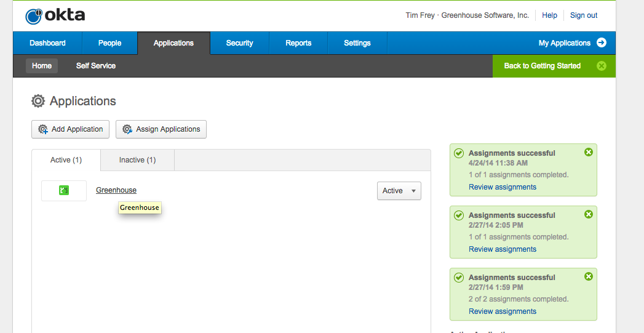Switch to the Active (1) tab
This screenshot has height=333, width=644.
pos(66,160)
